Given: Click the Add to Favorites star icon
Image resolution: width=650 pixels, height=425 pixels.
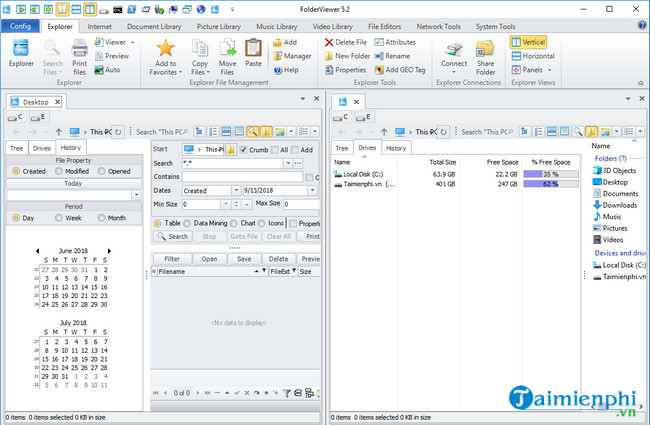Looking at the screenshot, I should 166,48.
